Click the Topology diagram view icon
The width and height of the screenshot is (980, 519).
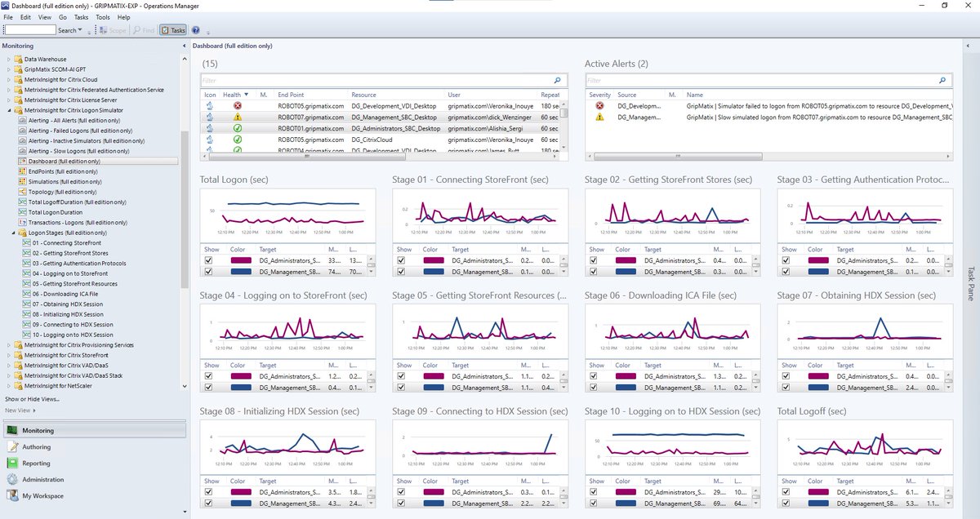(x=22, y=192)
